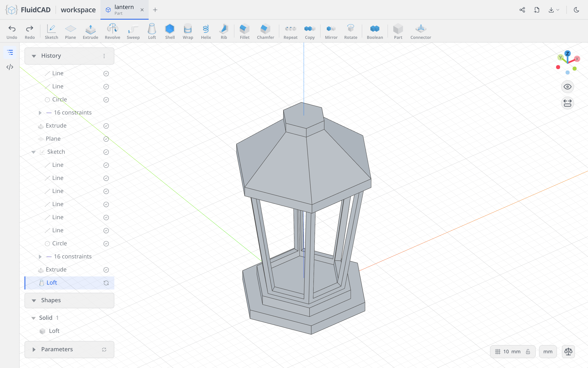588x368 pixels.
Task: Use the Fillet tool
Action: 244,32
